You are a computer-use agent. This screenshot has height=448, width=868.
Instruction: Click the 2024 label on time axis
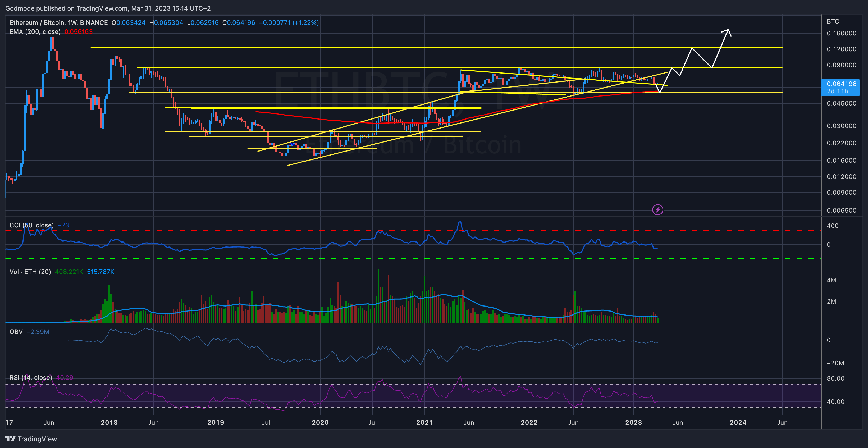point(738,422)
